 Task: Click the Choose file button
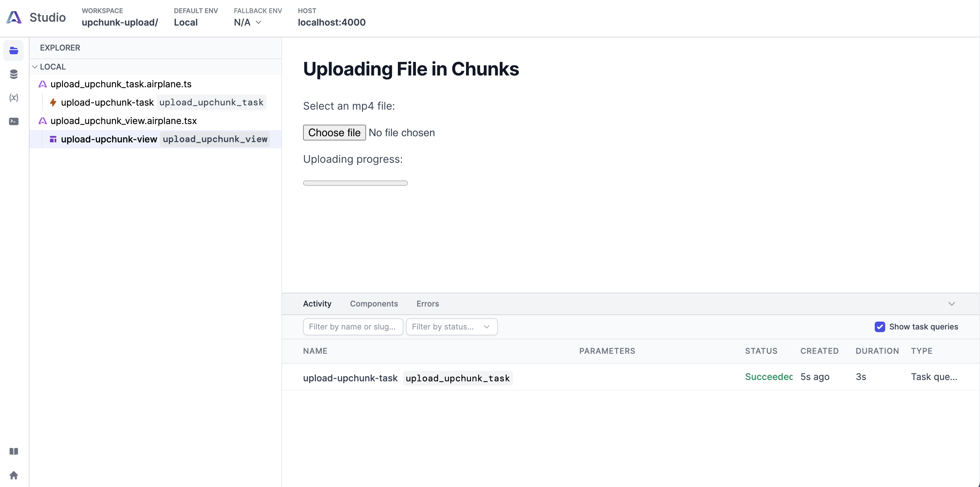point(334,133)
